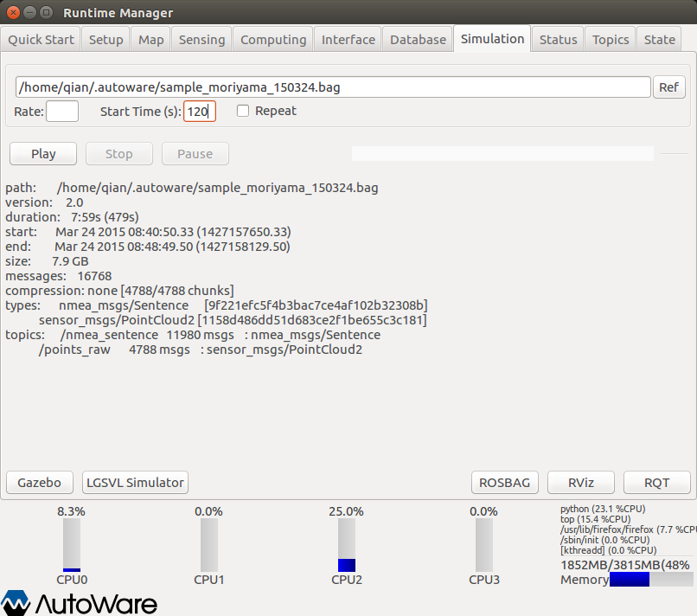Click the 'top (15.4 %CPU)' process entry
The height and width of the screenshot is (616, 697).
click(x=595, y=519)
